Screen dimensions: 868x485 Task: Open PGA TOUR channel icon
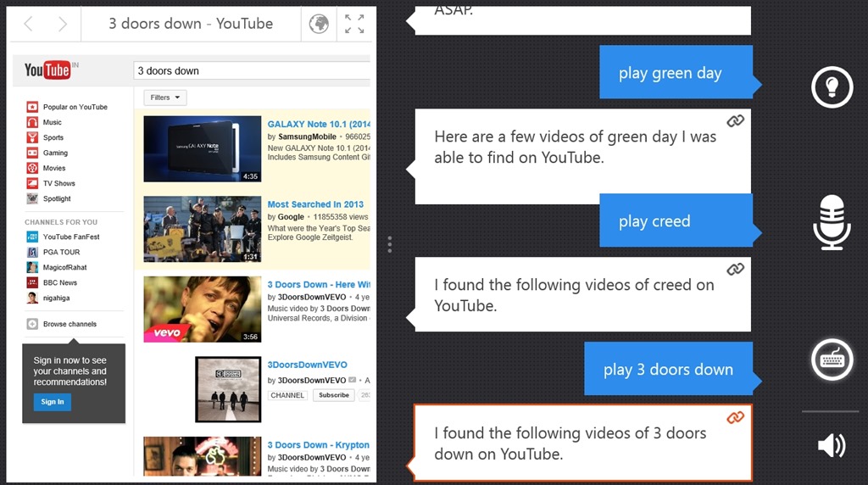33,252
